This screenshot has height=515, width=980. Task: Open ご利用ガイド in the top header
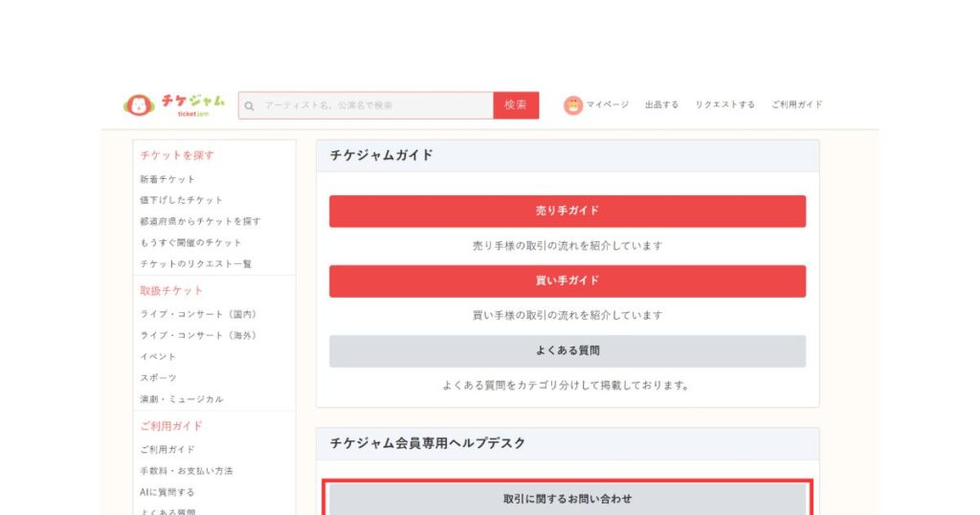(797, 104)
